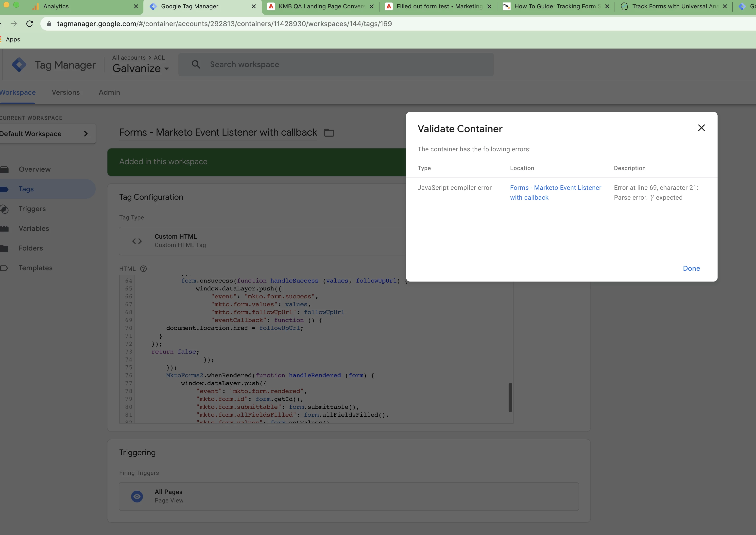Image resolution: width=756 pixels, height=535 pixels.
Task: Click the Done button in dialog
Action: (691, 268)
